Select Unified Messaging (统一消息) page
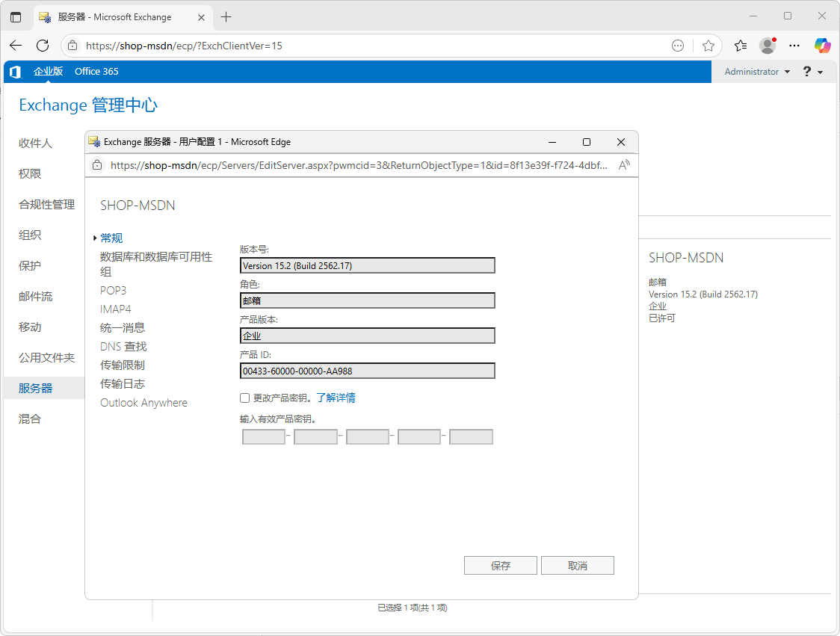The width and height of the screenshot is (840, 636). [x=122, y=327]
